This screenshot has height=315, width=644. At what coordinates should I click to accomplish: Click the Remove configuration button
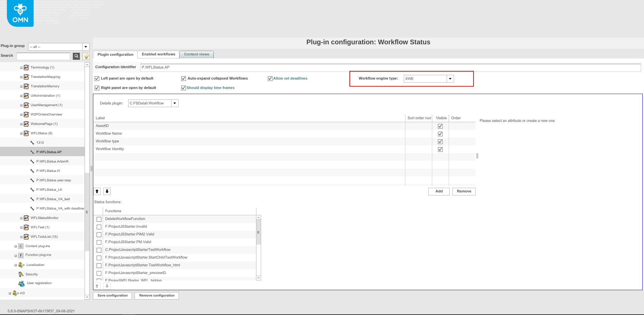click(157, 296)
